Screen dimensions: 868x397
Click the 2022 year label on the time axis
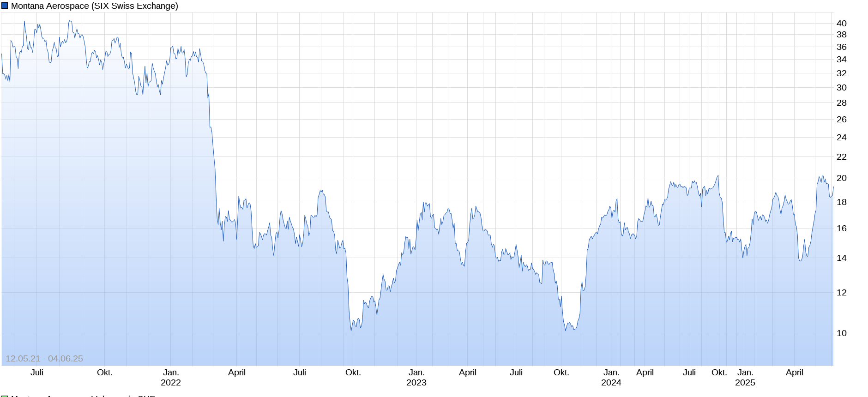171,383
